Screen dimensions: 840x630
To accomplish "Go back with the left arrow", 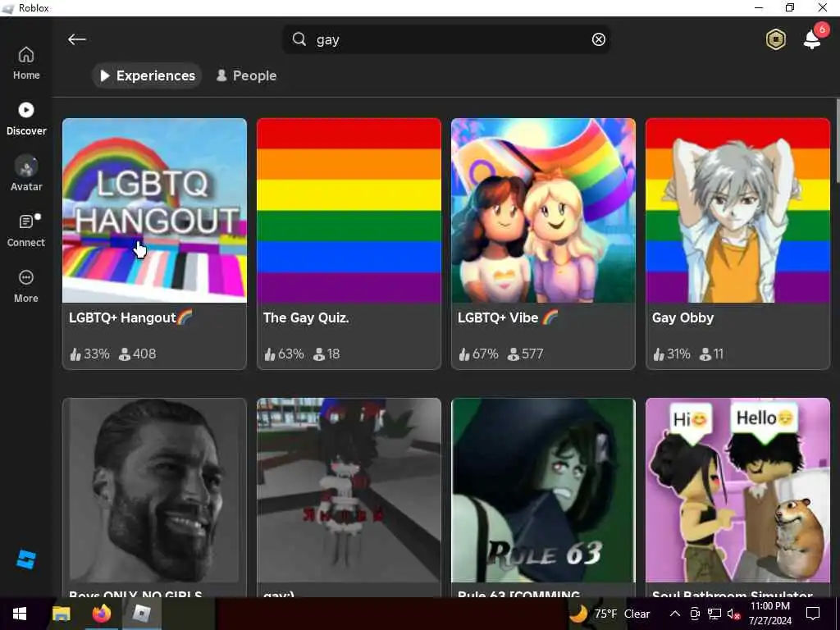I will [x=76, y=39].
